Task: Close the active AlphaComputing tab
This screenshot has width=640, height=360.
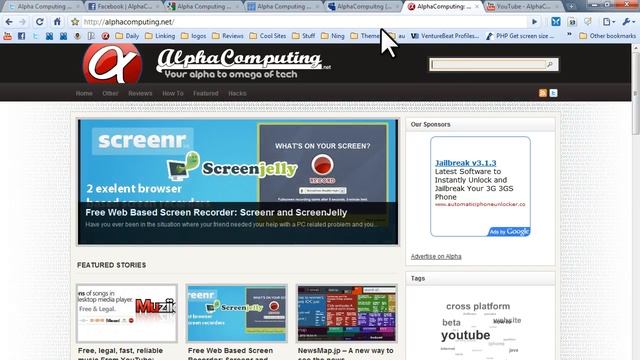Action: click(477, 7)
